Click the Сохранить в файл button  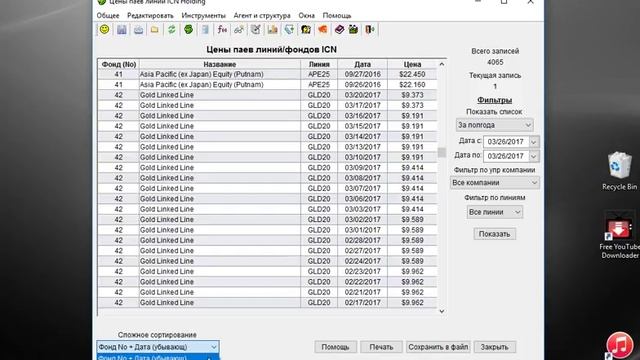click(438, 347)
